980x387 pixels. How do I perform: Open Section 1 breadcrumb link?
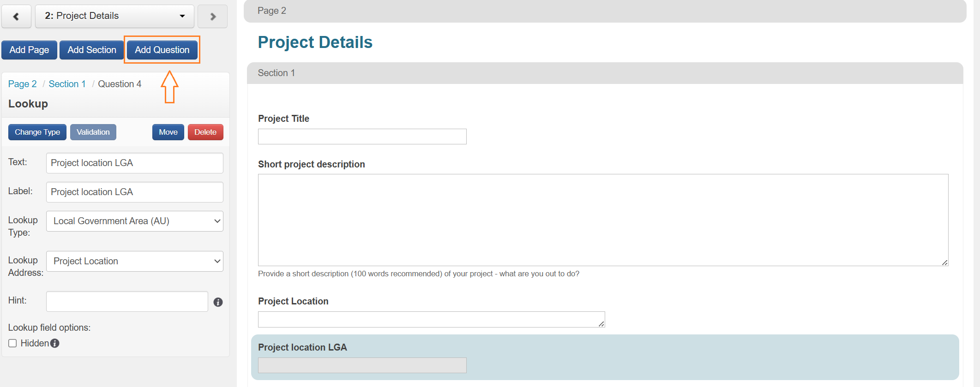[67, 84]
